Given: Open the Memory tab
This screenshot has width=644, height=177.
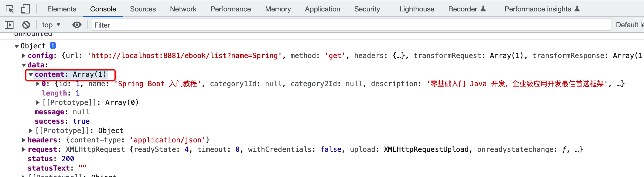Looking at the screenshot, I should (x=278, y=9).
